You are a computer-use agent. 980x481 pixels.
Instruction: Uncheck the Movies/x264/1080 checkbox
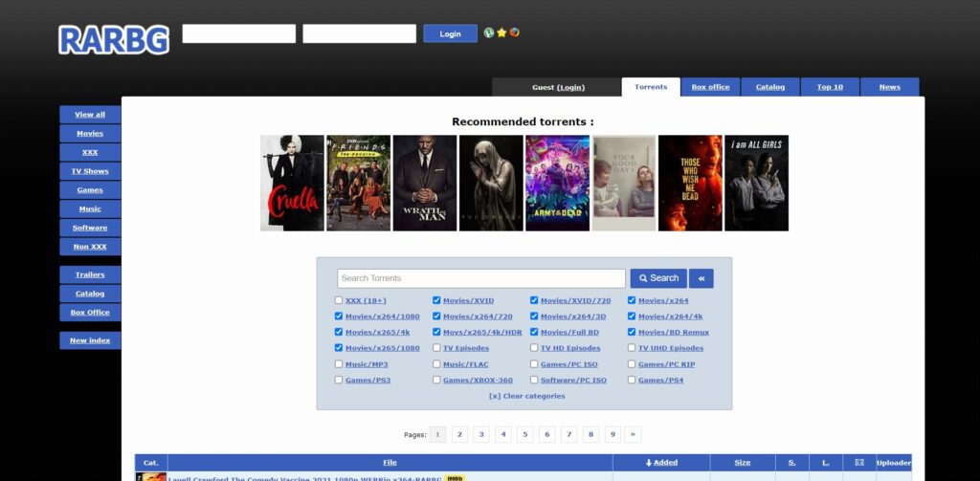(339, 317)
